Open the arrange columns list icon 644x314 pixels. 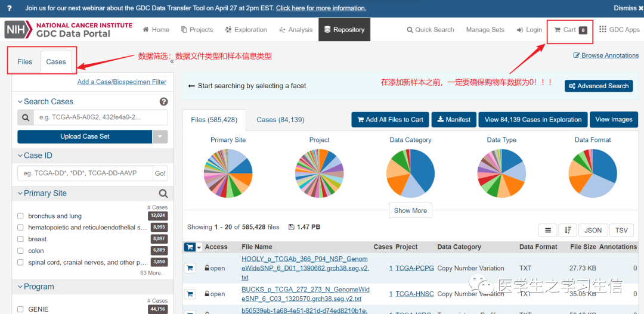[548, 230]
